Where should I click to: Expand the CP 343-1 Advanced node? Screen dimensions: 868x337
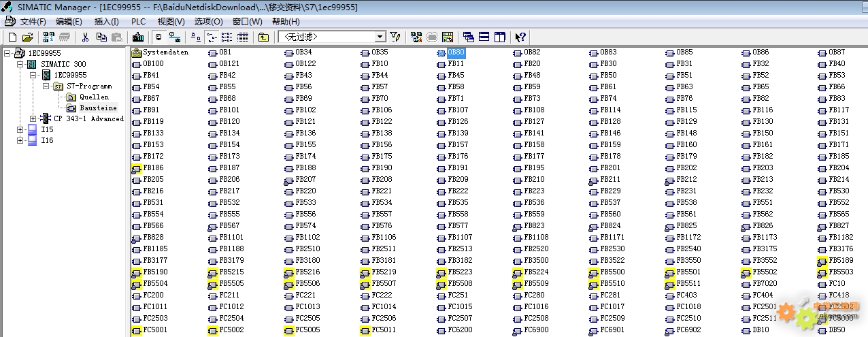point(33,118)
